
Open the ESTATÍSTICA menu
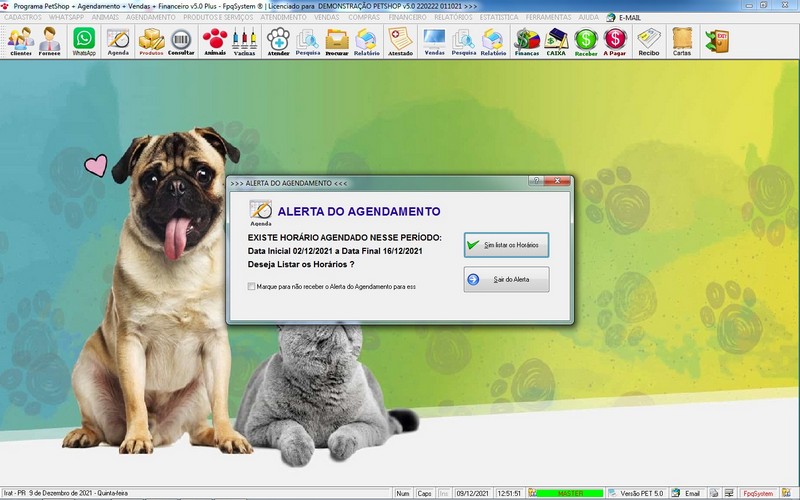(498, 17)
